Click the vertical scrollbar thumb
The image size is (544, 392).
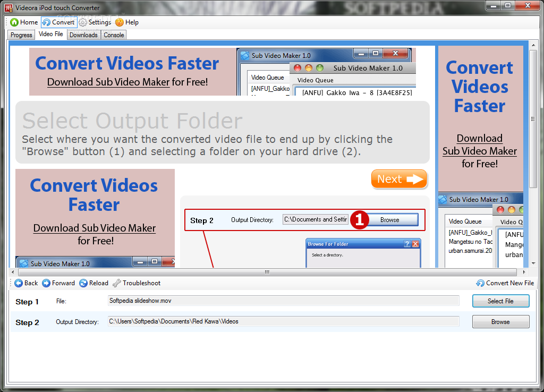[533, 119]
